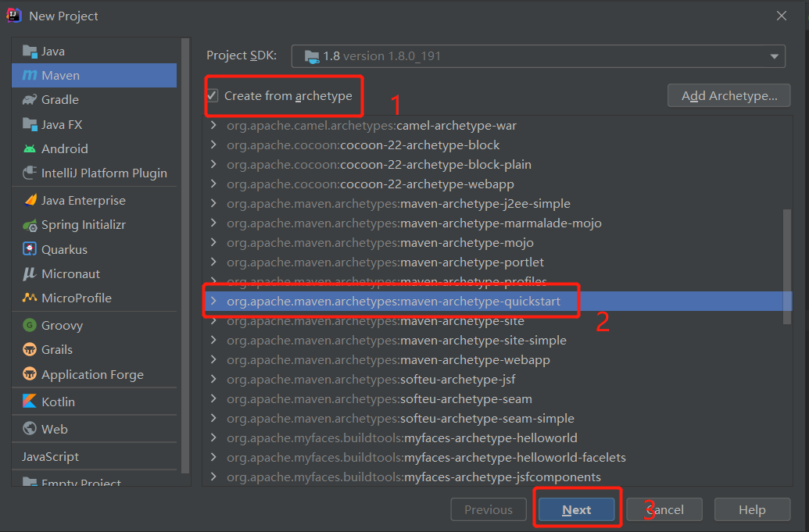The height and width of the screenshot is (532, 809).
Task: Select JavaScript project type
Action: [95, 456]
